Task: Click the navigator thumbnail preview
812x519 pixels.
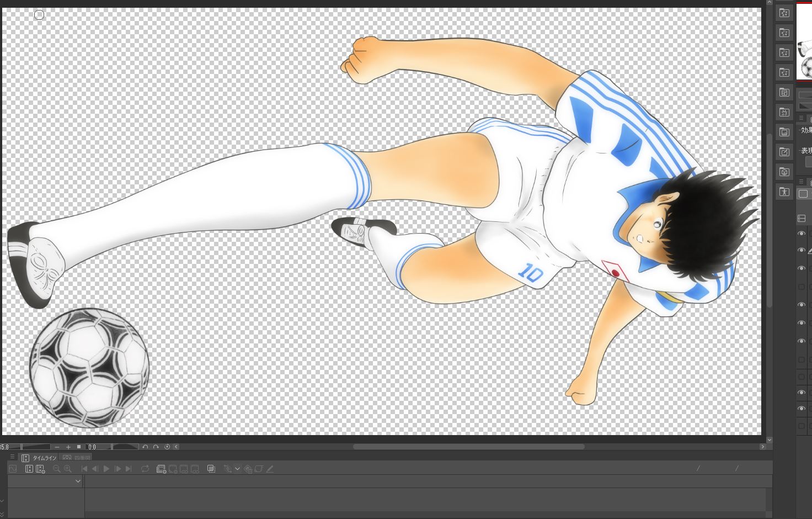Action: click(804, 41)
